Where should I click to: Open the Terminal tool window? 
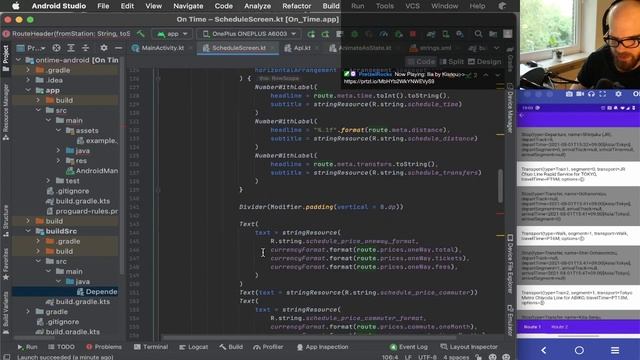click(151, 347)
